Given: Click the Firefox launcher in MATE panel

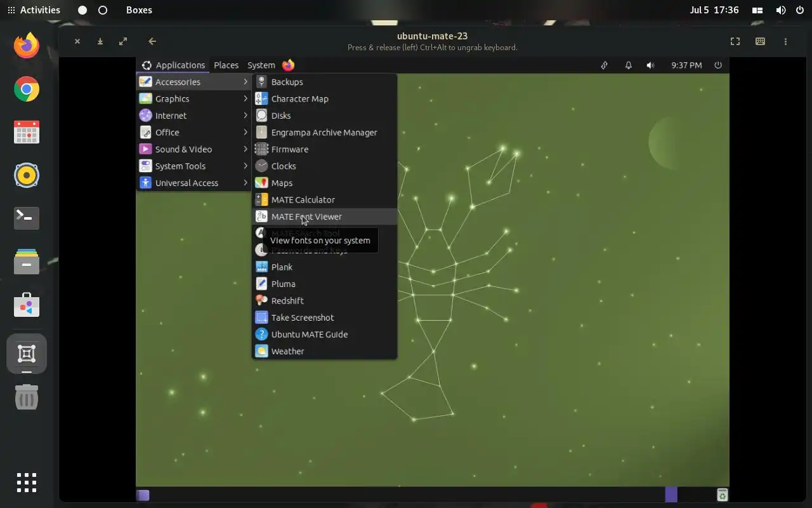Looking at the screenshot, I should coord(289,65).
